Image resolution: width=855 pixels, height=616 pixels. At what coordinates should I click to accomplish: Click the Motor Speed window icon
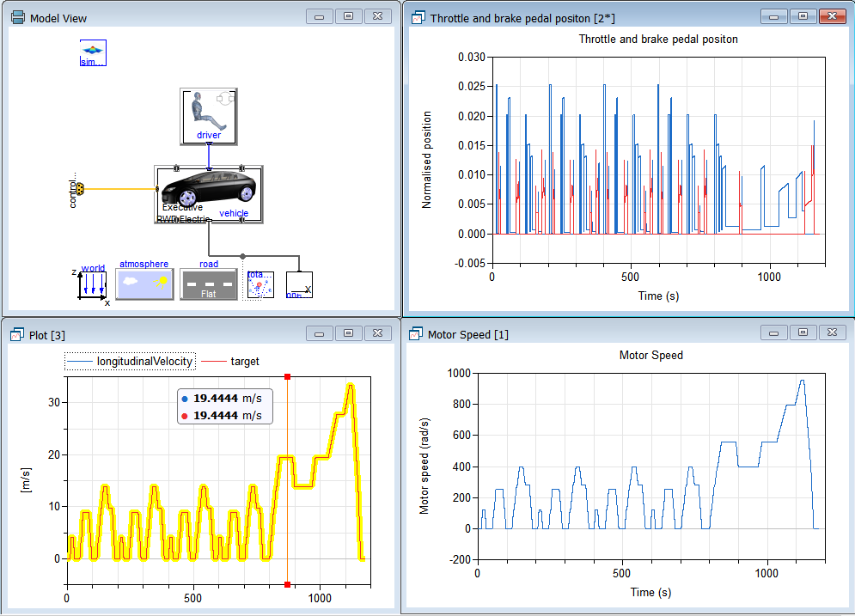pyautogui.click(x=416, y=333)
